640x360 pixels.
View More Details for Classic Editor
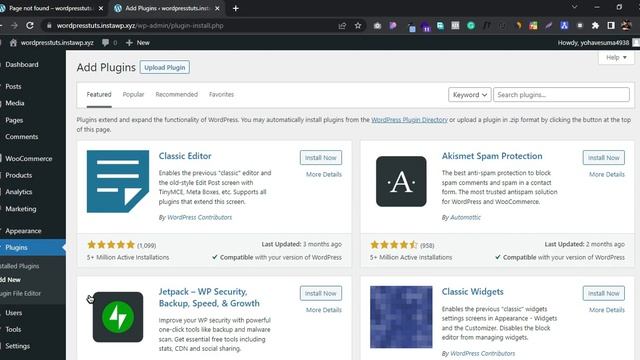point(324,174)
